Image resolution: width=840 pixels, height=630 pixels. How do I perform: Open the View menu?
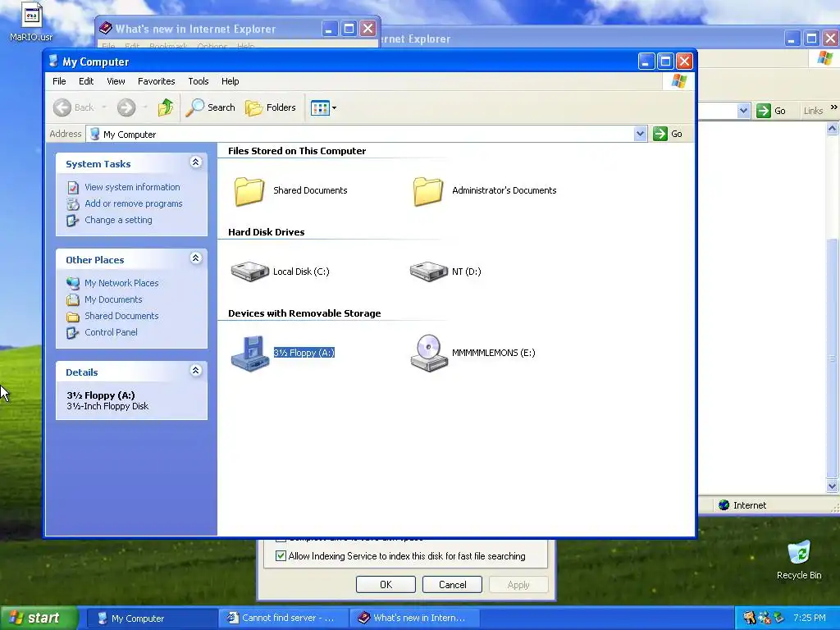116,81
